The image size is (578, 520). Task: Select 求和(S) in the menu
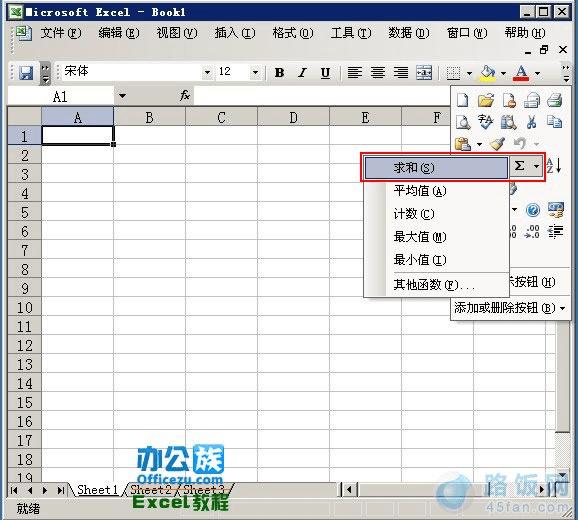click(436, 168)
